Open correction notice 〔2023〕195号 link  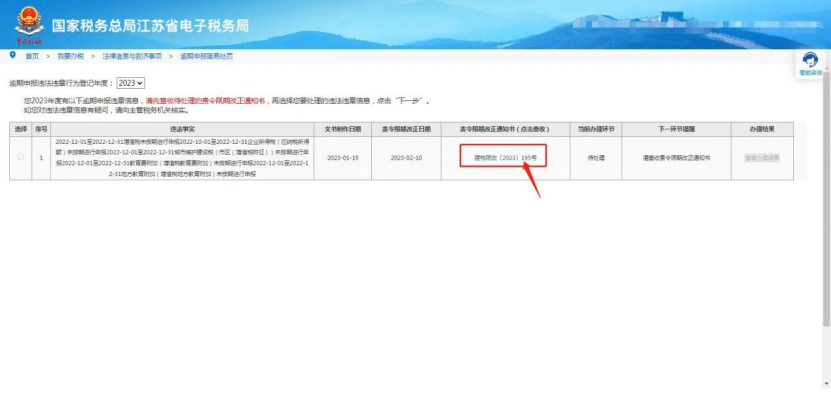click(x=502, y=157)
